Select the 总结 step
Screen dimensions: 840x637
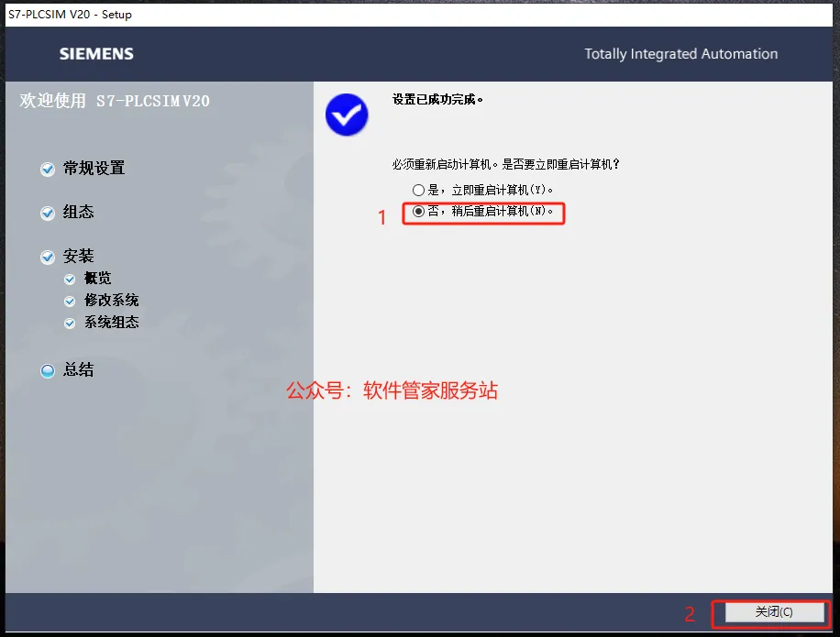pyautogui.click(x=78, y=369)
